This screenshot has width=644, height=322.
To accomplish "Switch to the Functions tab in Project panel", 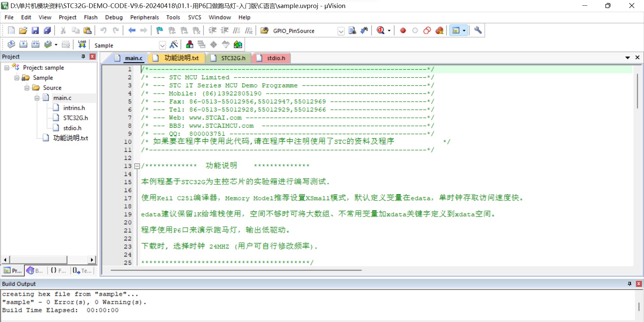I will 58,271.
